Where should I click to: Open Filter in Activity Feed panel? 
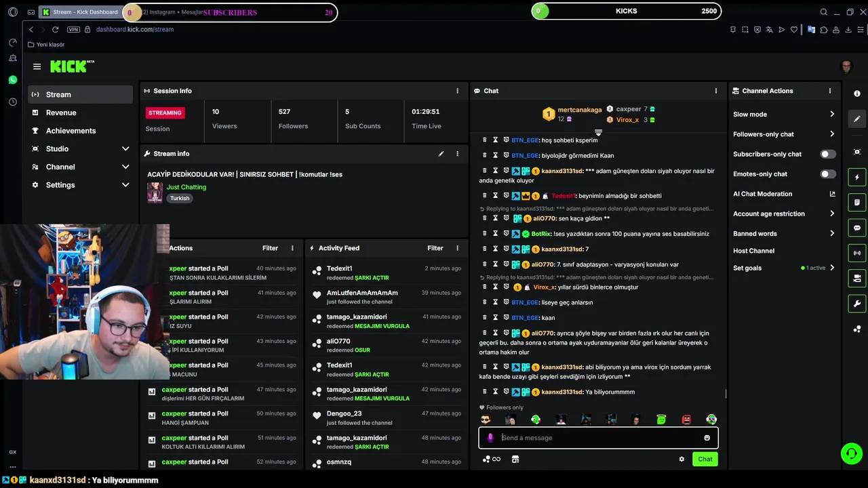tap(435, 248)
